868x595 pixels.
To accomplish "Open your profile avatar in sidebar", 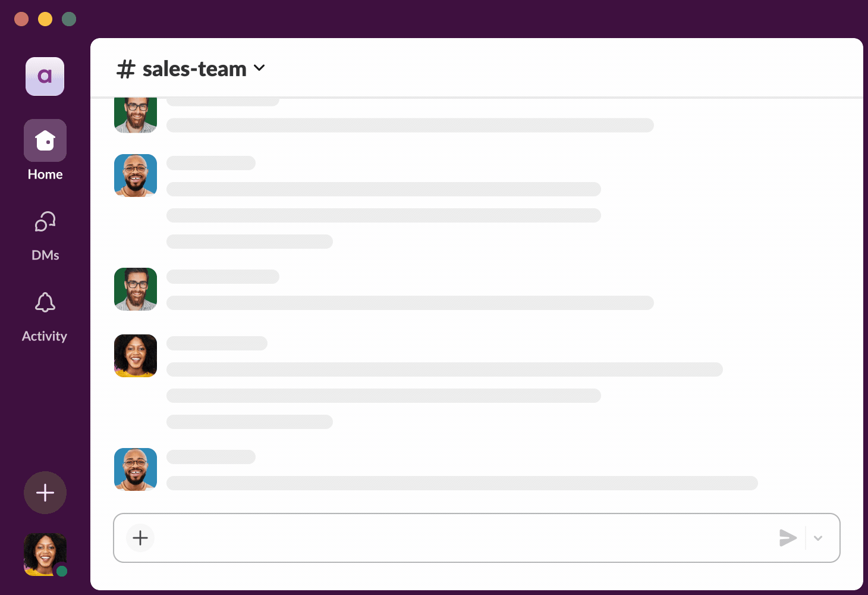I will [43, 553].
